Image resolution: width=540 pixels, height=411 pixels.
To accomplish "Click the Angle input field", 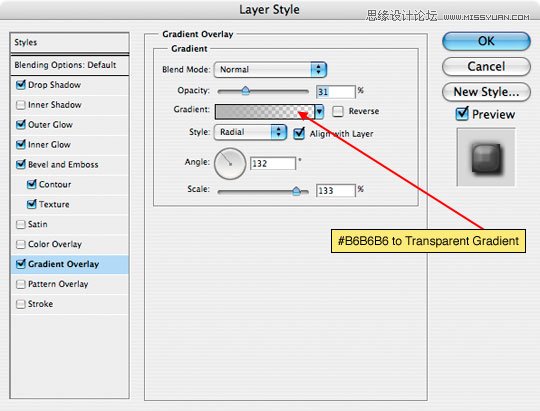I will (273, 164).
